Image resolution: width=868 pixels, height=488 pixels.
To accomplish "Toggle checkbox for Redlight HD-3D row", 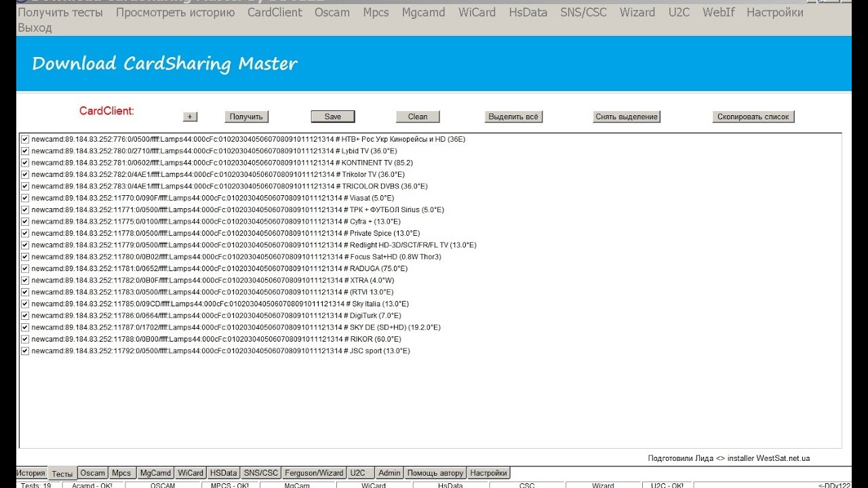I will click(25, 245).
